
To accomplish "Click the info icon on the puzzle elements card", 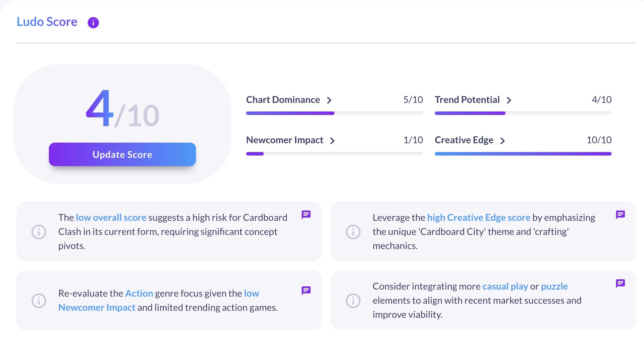I will tap(353, 300).
